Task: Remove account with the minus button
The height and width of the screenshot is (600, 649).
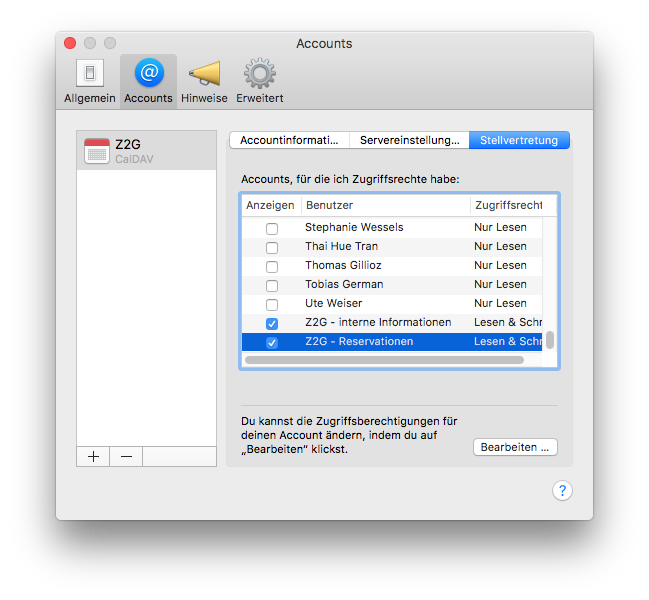Action: pyautogui.click(x=126, y=456)
